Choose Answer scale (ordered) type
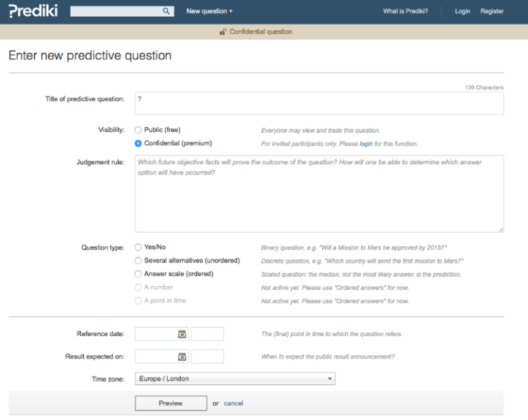 138,274
